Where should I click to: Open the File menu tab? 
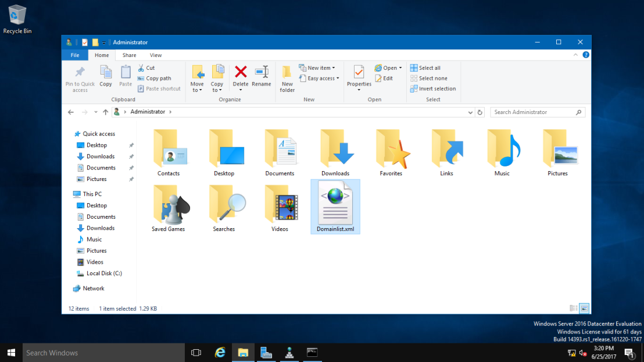point(75,55)
